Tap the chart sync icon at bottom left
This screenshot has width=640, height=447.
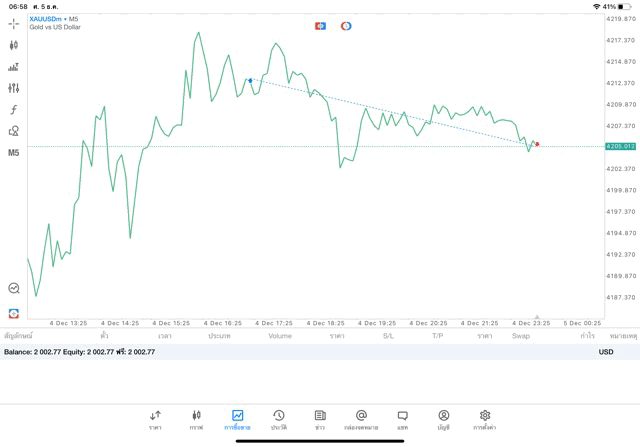[14, 313]
